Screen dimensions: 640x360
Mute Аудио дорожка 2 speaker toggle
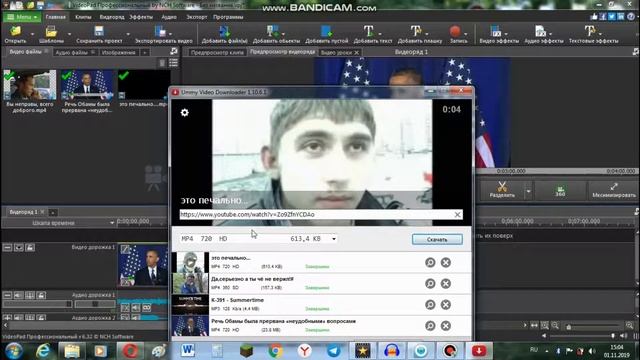19,318
